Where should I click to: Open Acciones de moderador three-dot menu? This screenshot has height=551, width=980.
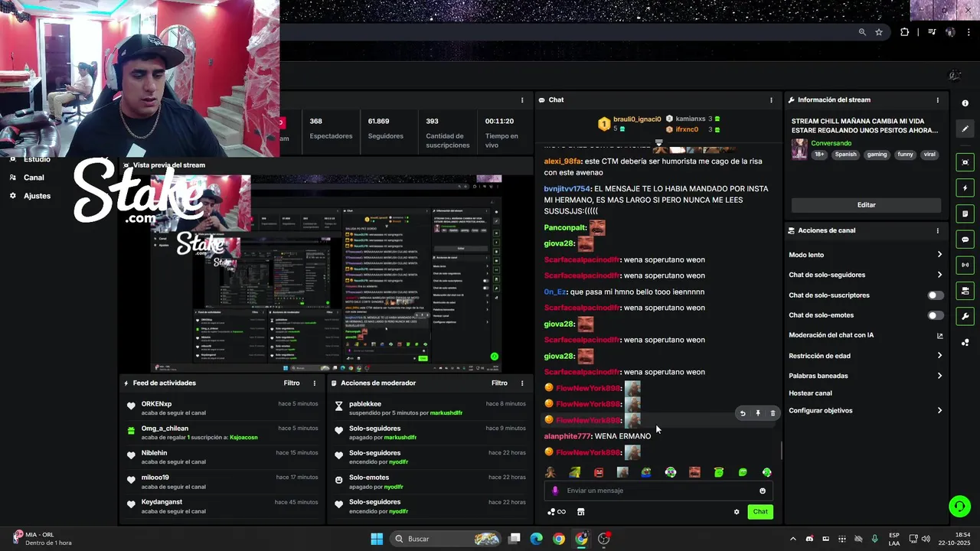click(x=522, y=383)
